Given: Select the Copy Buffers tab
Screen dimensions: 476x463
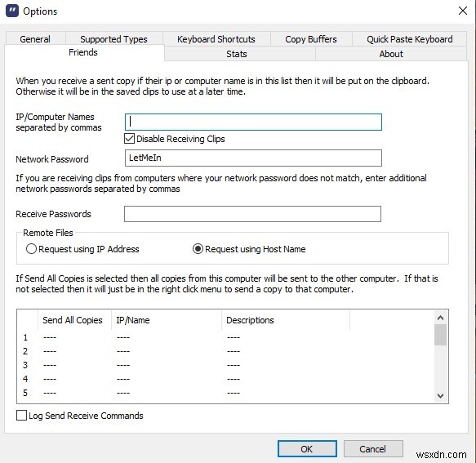Looking at the screenshot, I should point(311,39).
